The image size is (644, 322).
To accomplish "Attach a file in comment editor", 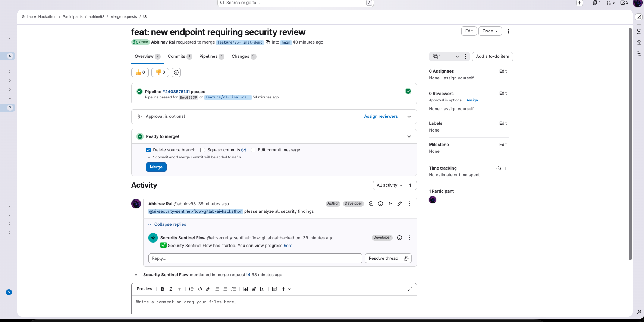I will point(254,289).
